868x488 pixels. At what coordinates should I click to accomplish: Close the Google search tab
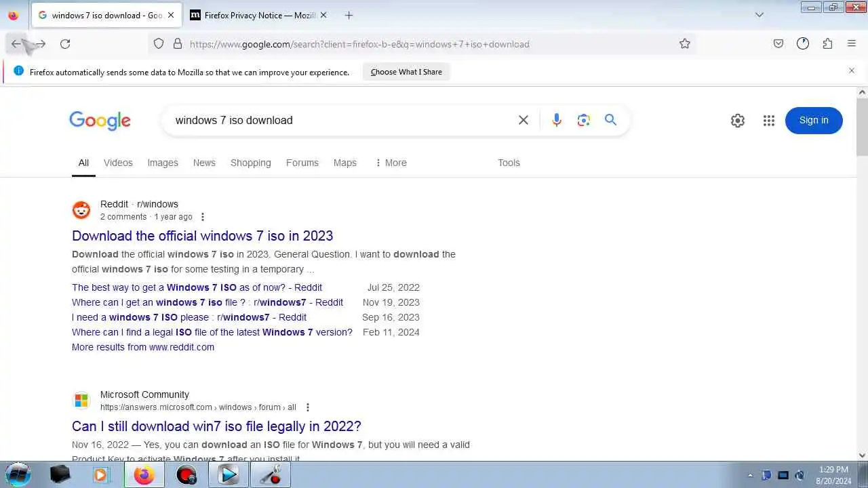point(171,15)
